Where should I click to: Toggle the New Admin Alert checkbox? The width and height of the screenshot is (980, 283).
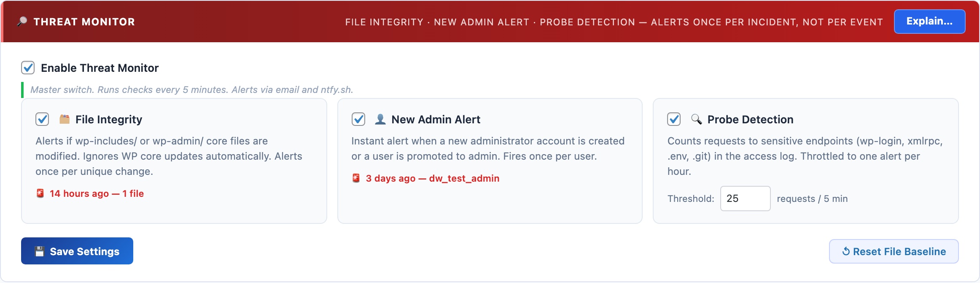pyautogui.click(x=359, y=120)
